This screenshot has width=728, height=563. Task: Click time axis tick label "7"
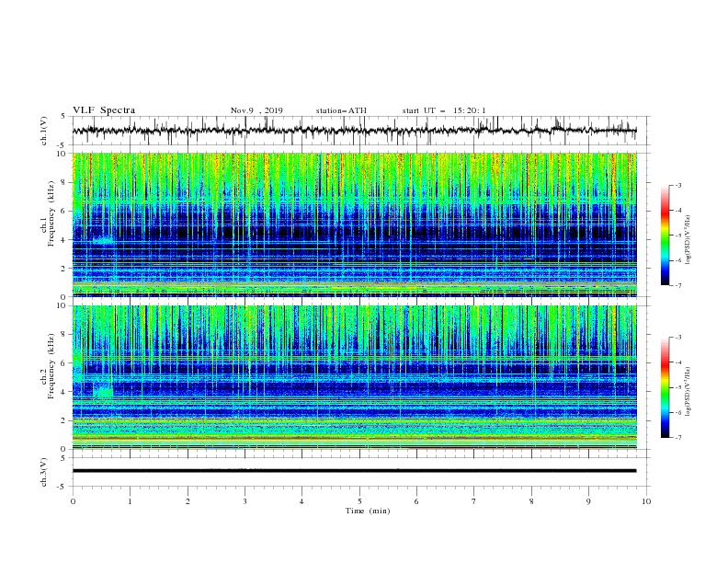[474, 501]
